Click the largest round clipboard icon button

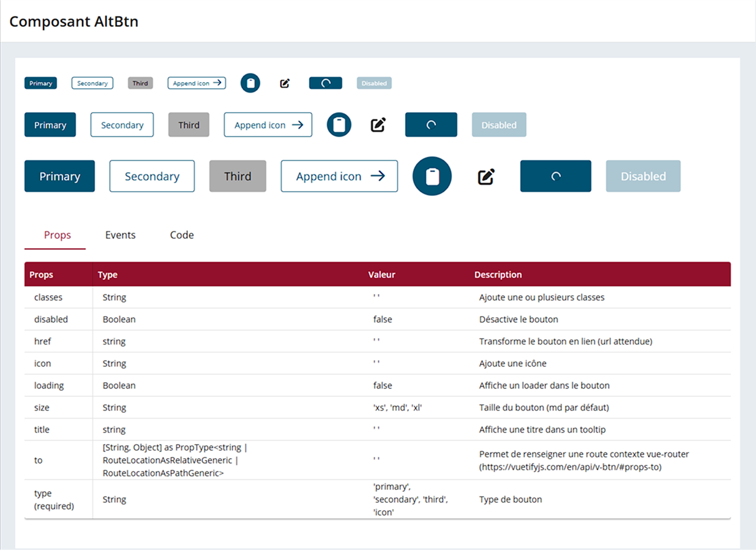click(x=432, y=176)
